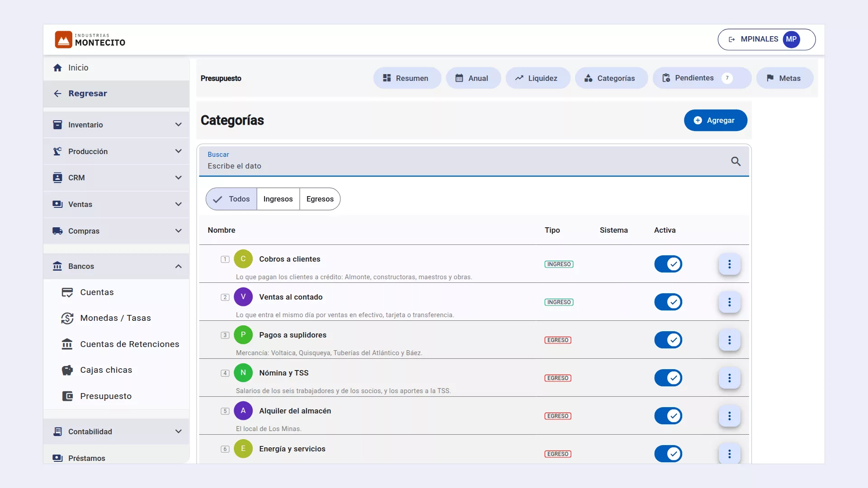
Task: Click the MPINALES logout icon
Action: 731,39
